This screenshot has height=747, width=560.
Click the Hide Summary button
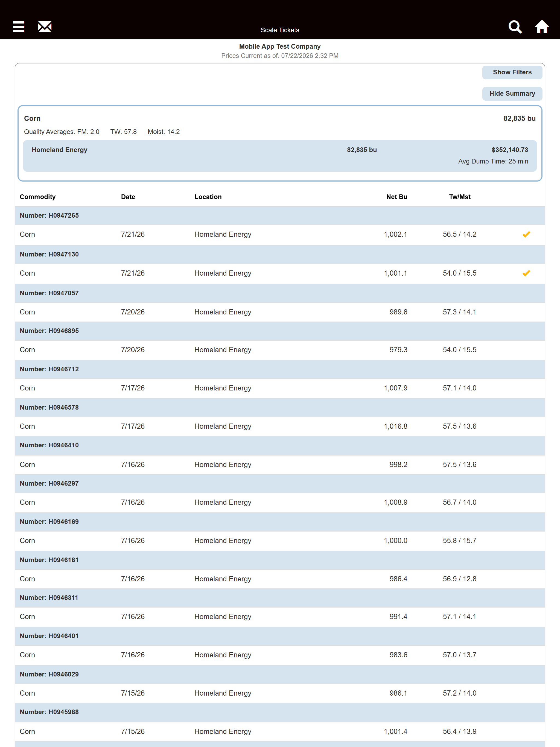point(512,94)
